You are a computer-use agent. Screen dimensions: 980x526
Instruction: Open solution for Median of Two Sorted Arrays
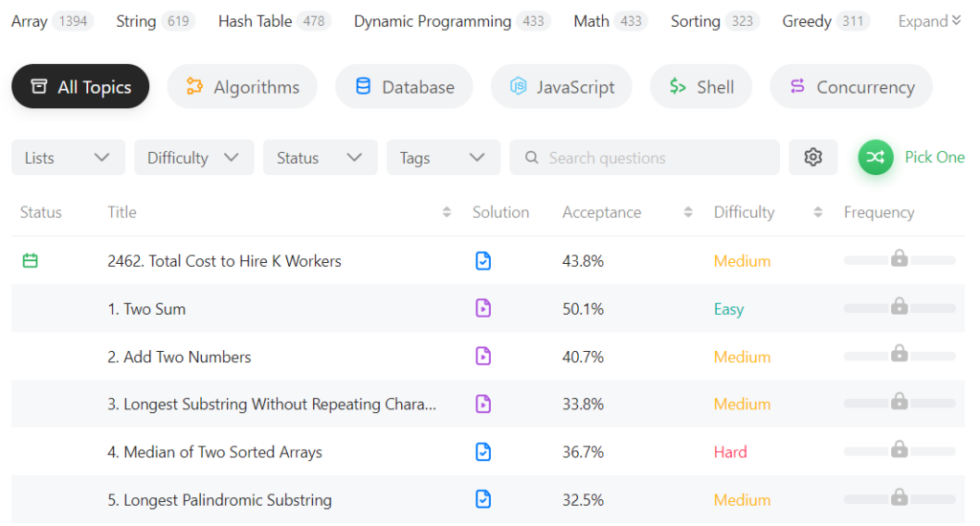tap(483, 451)
